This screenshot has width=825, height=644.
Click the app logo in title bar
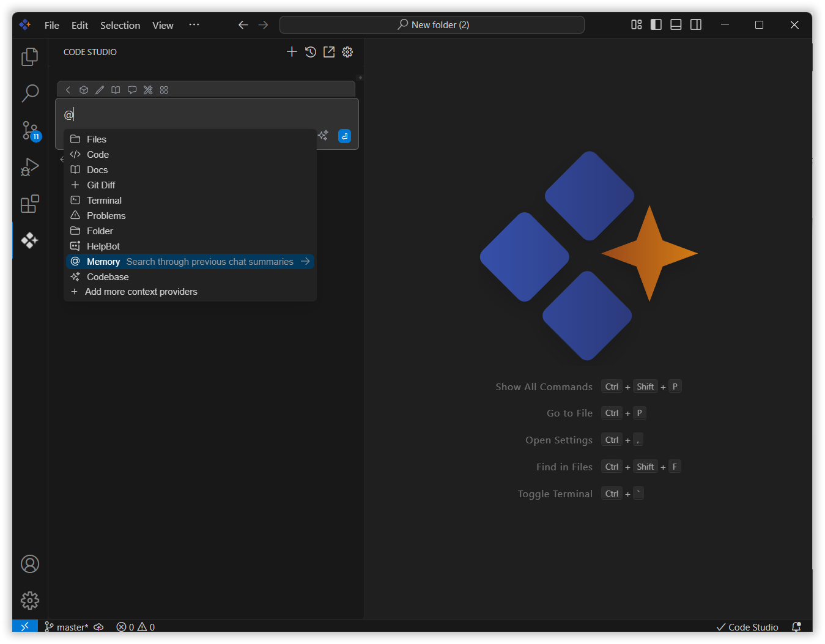(25, 24)
